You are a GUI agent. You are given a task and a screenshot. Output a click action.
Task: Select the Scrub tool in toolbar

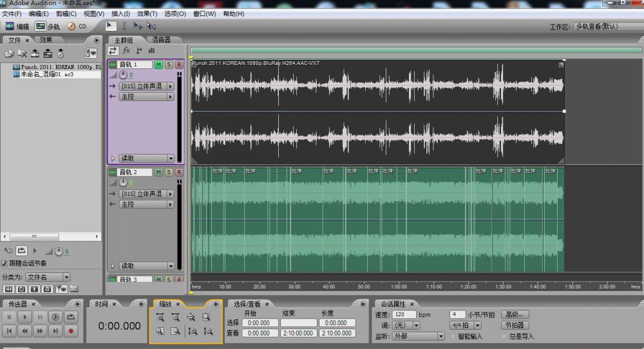tap(151, 26)
